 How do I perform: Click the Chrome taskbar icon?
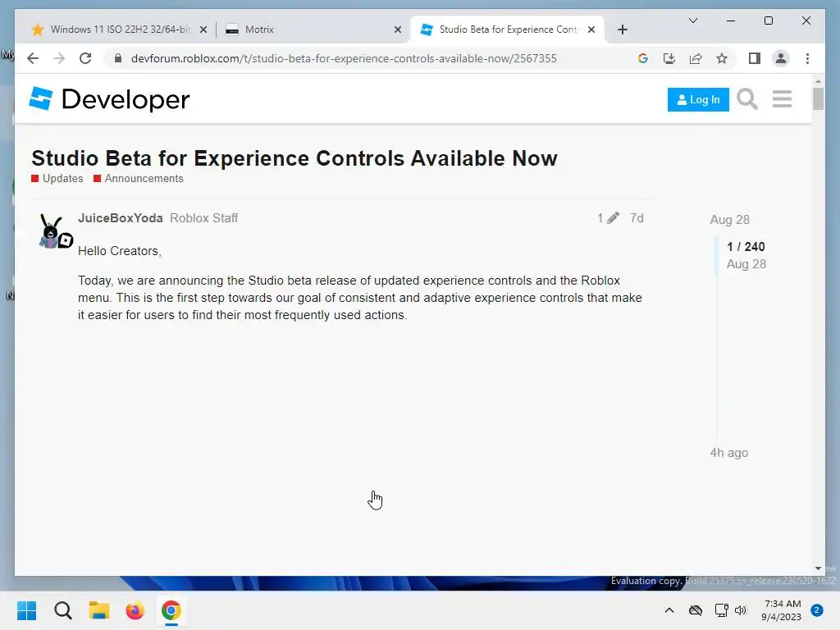tap(171, 610)
